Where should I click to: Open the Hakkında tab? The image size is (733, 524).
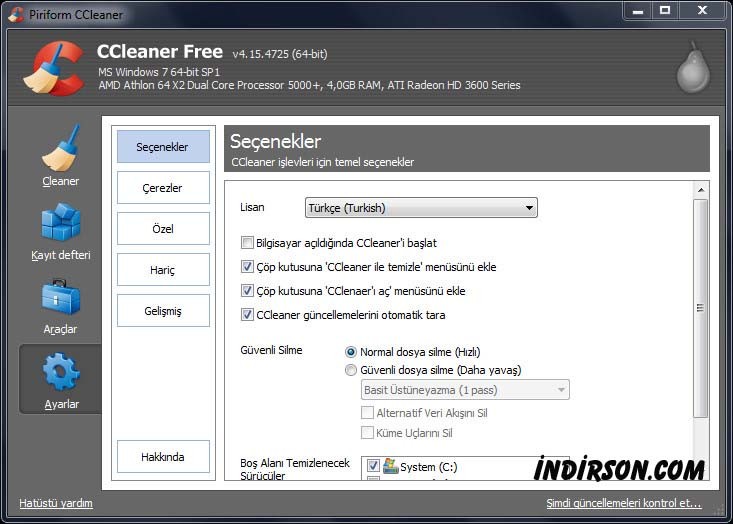coord(163,457)
